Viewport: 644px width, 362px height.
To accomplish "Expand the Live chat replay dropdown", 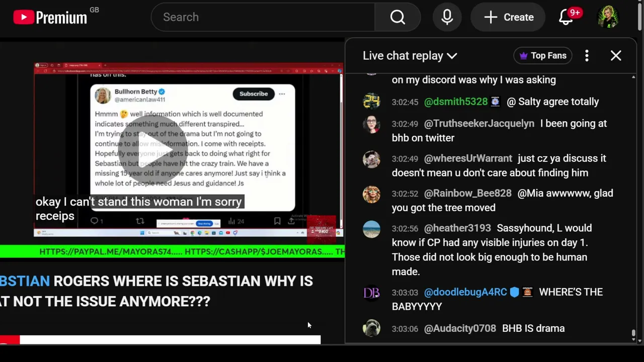I will (410, 56).
